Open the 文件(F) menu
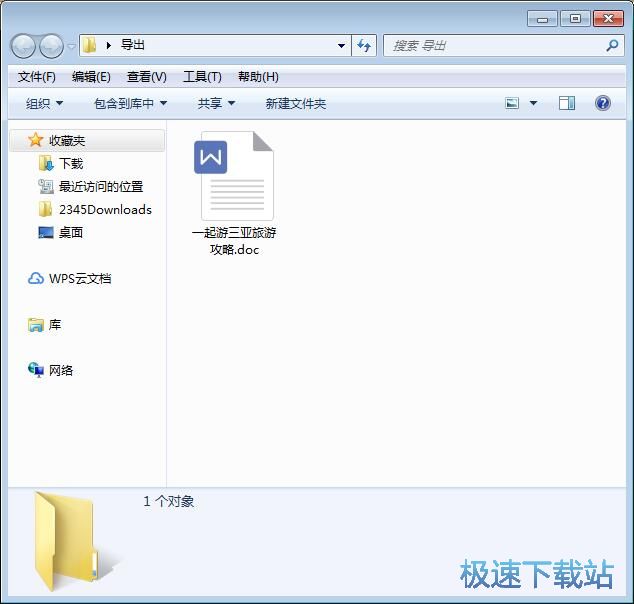Image resolution: width=634 pixels, height=604 pixels. [x=36, y=76]
